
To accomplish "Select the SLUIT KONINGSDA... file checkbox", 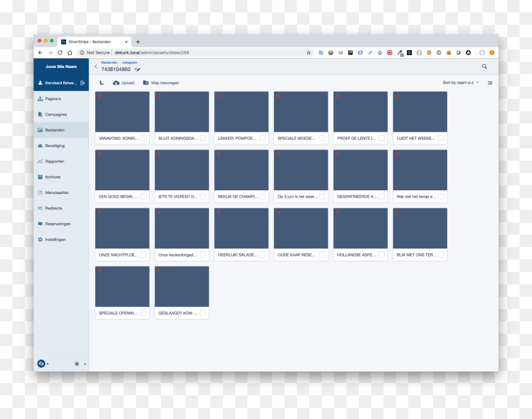I will (203, 138).
